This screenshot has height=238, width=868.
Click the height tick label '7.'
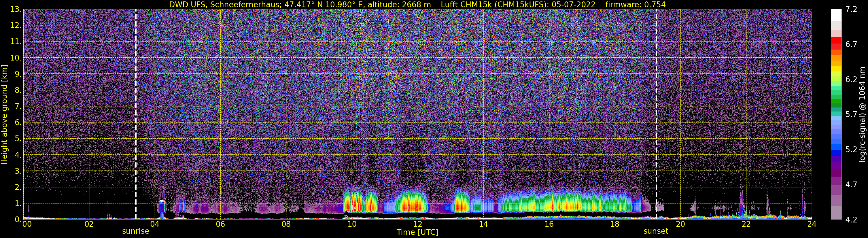[x=18, y=106]
